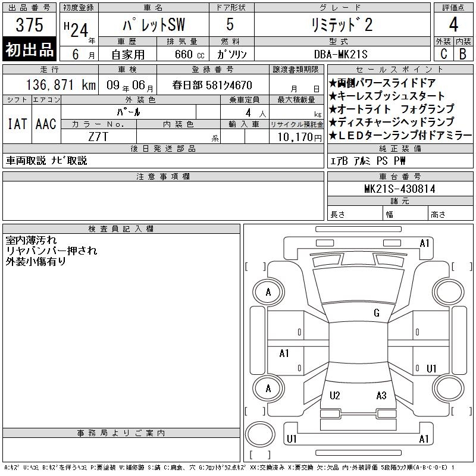Select mileage 136,871 km

click(61, 85)
